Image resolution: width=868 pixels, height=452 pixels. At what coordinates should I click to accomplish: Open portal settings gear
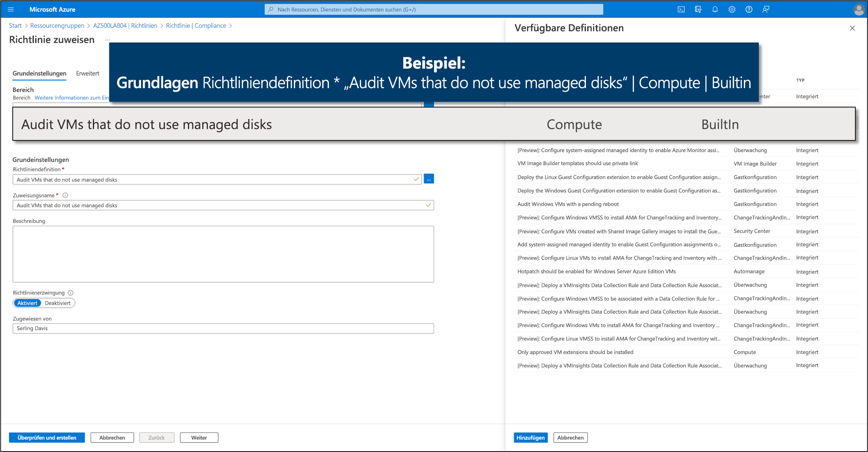(x=732, y=10)
